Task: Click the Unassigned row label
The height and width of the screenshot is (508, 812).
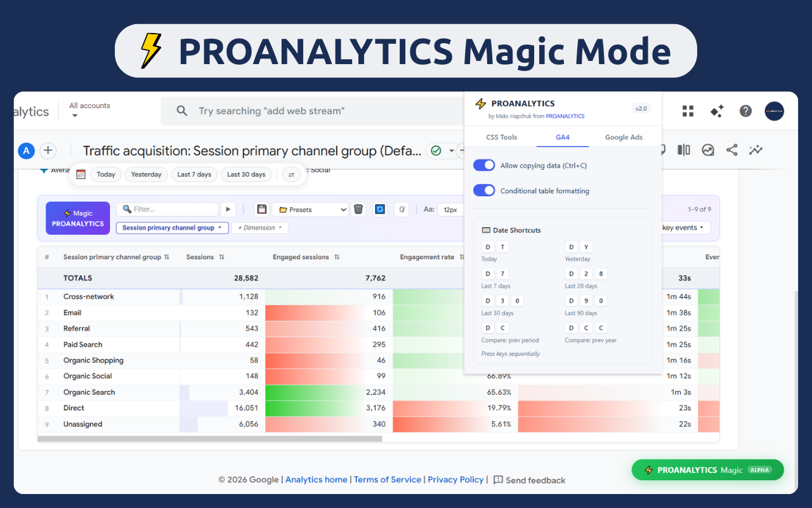Action: tap(83, 424)
